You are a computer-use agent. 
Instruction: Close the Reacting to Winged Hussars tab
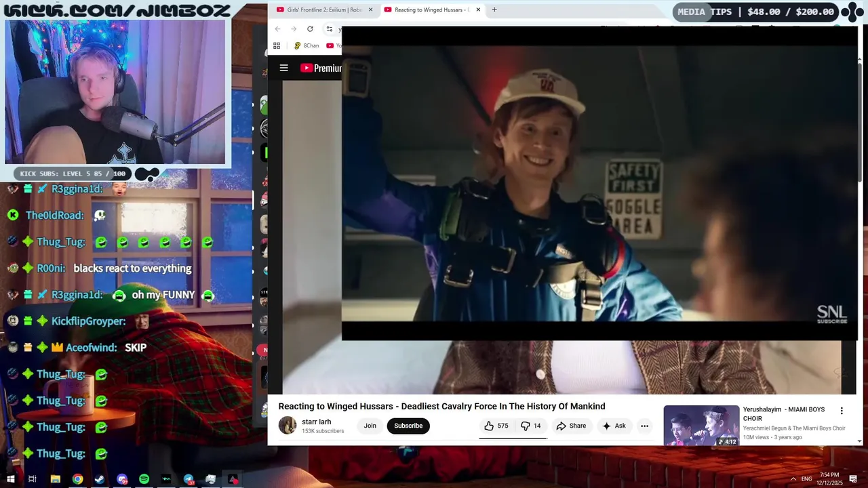click(x=478, y=10)
